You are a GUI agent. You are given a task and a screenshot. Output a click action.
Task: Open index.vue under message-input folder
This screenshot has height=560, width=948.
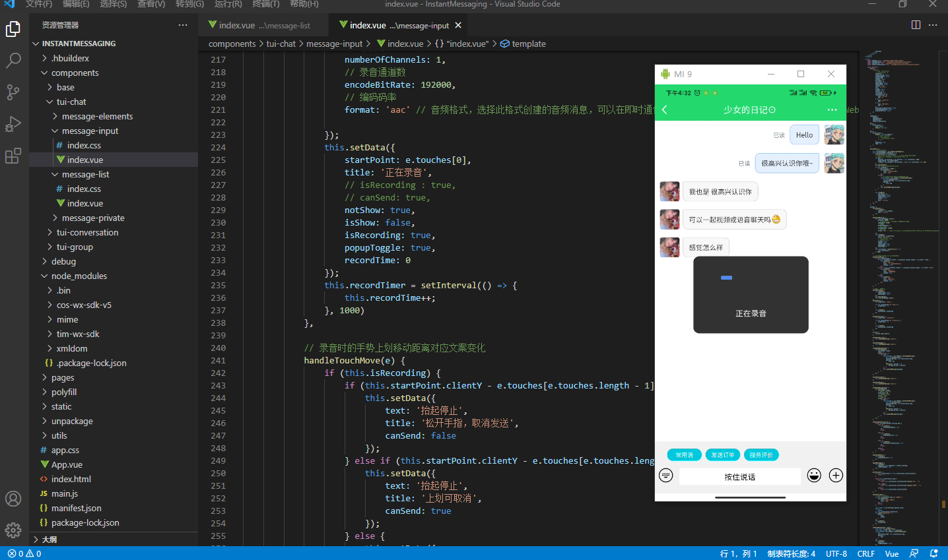pos(114,160)
